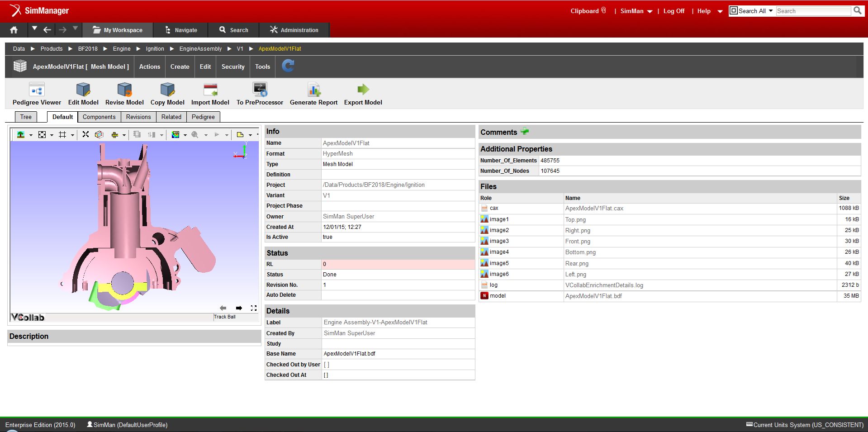Screen dimensions: 868x432
Task: Click the Export Model icon
Action: 363,89
